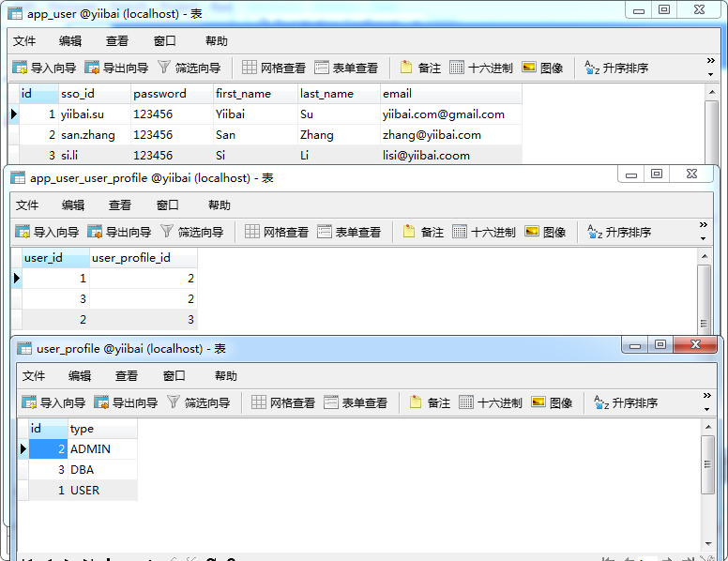Click the first_name column header
Image resolution: width=728 pixels, height=561 pixels.
[x=255, y=94]
